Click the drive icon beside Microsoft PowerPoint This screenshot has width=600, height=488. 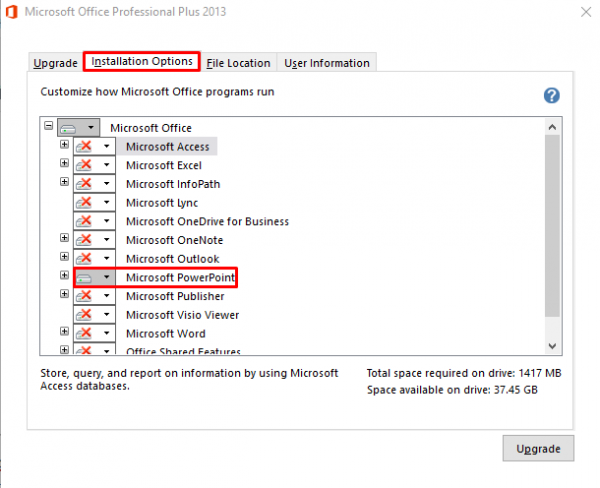coord(86,277)
